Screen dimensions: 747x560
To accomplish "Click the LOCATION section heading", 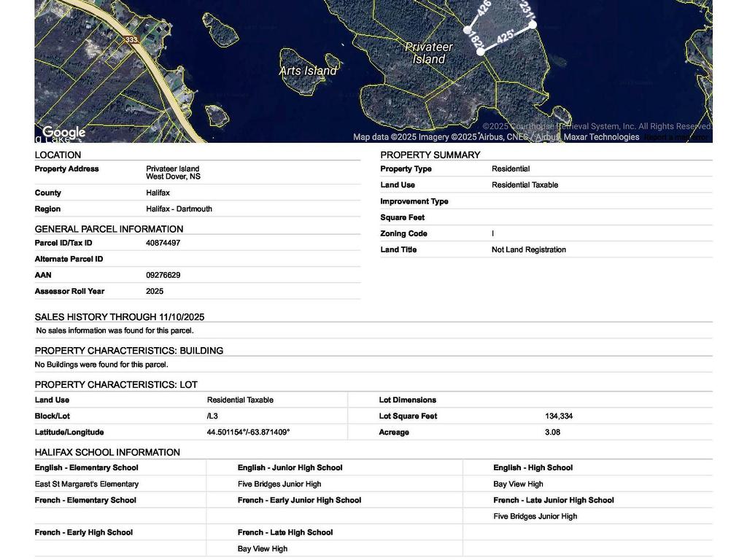I will coord(58,155).
